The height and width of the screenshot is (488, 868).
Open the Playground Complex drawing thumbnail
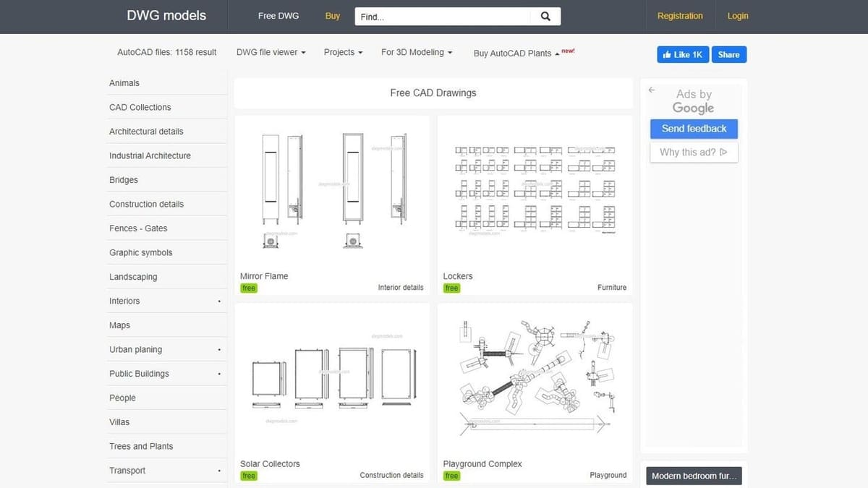[535, 380]
